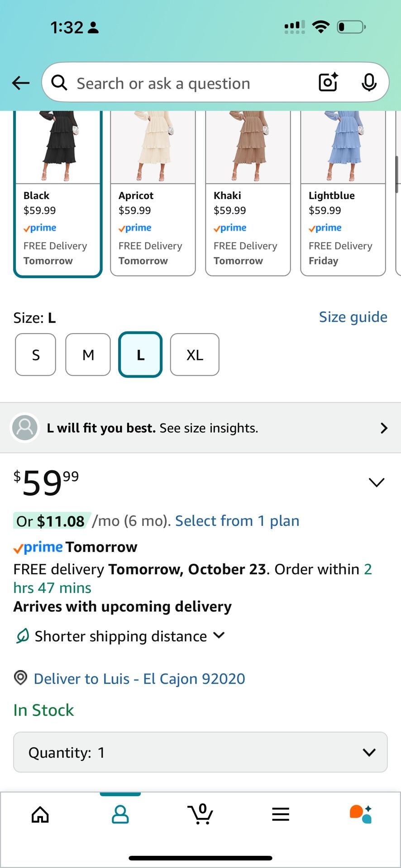
Task: Change delivery address to Luis El Cajon
Action: pos(139,679)
